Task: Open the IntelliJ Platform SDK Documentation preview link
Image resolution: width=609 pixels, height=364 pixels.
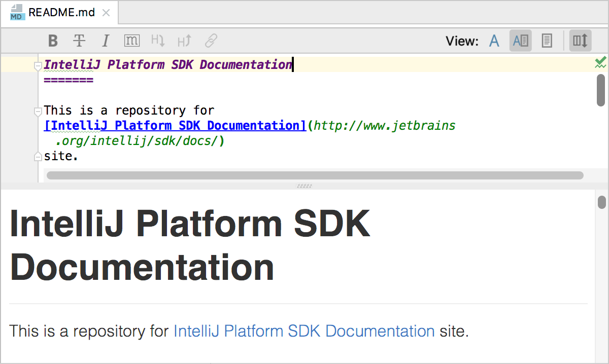Action: coord(303,331)
